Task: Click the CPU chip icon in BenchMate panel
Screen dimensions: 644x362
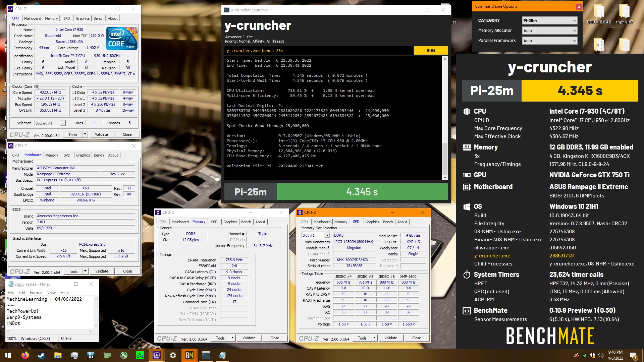Action: click(x=467, y=112)
